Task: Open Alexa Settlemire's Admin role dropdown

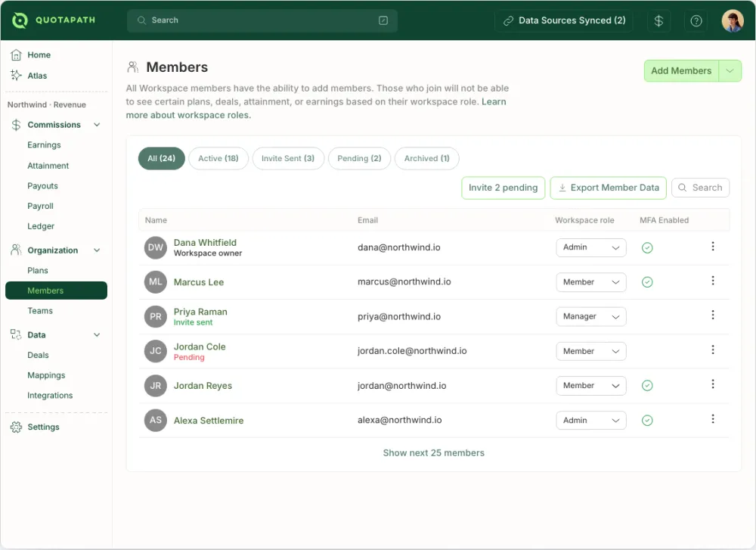Action: click(x=590, y=420)
